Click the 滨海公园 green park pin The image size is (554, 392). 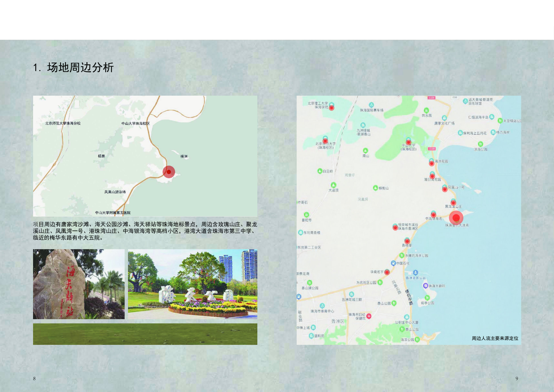tap(481, 144)
